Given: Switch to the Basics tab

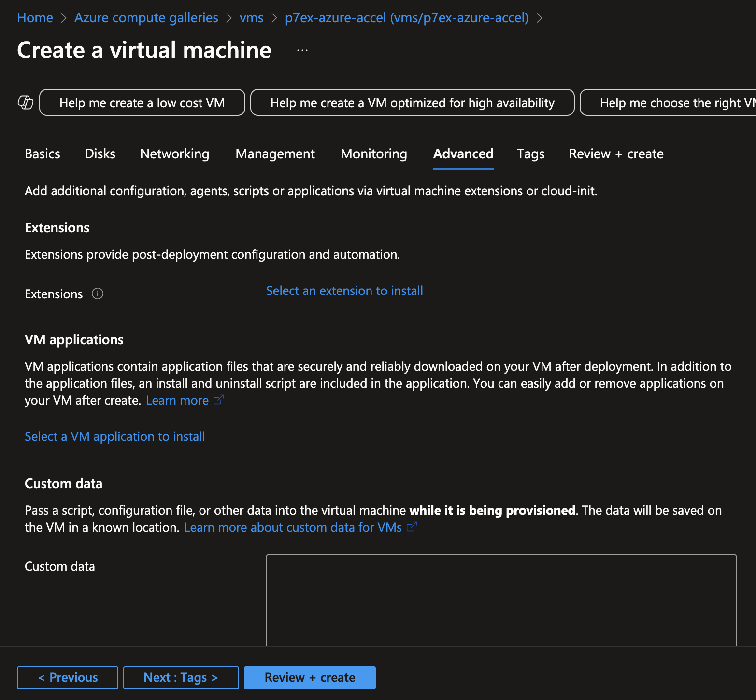Looking at the screenshot, I should (x=43, y=154).
